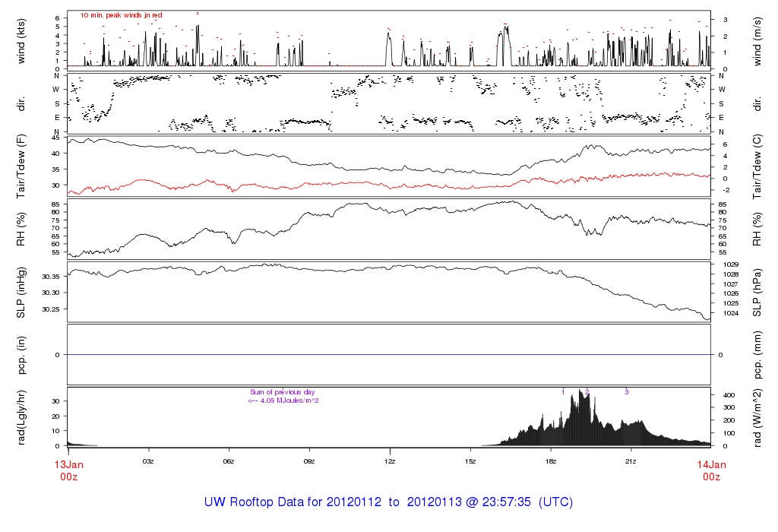
Task: Click the 'wind (m/s)' right axis title
Action: click(756, 40)
